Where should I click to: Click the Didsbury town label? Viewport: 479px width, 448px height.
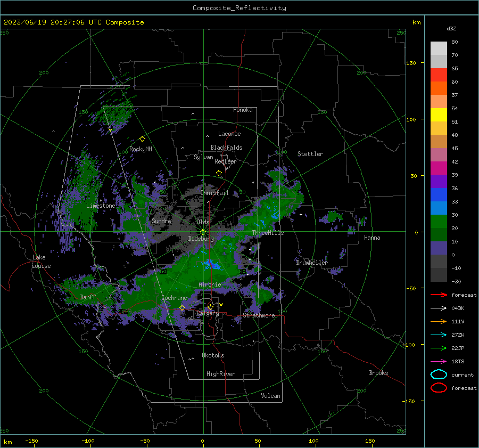201,239
